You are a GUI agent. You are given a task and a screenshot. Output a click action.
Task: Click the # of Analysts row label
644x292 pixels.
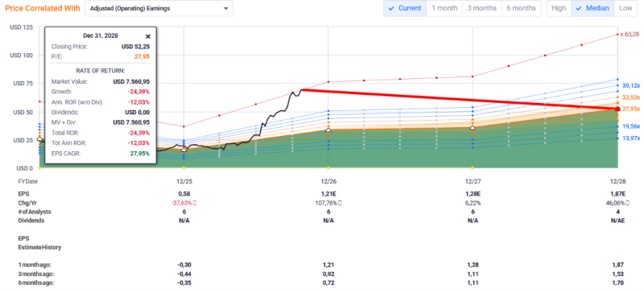click(x=35, y=212)
